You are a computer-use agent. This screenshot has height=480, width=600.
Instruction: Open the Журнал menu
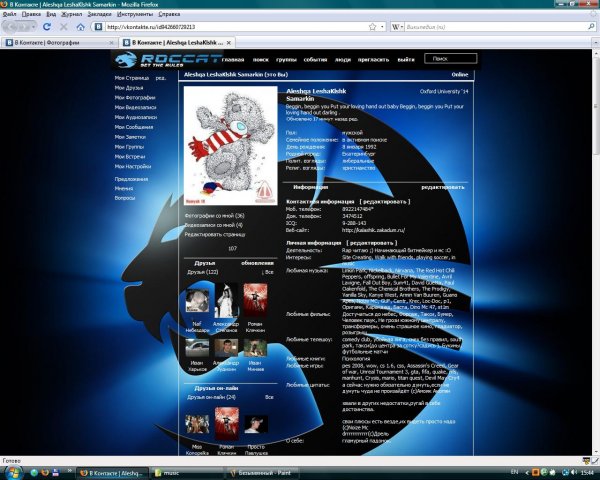(72, 14)
